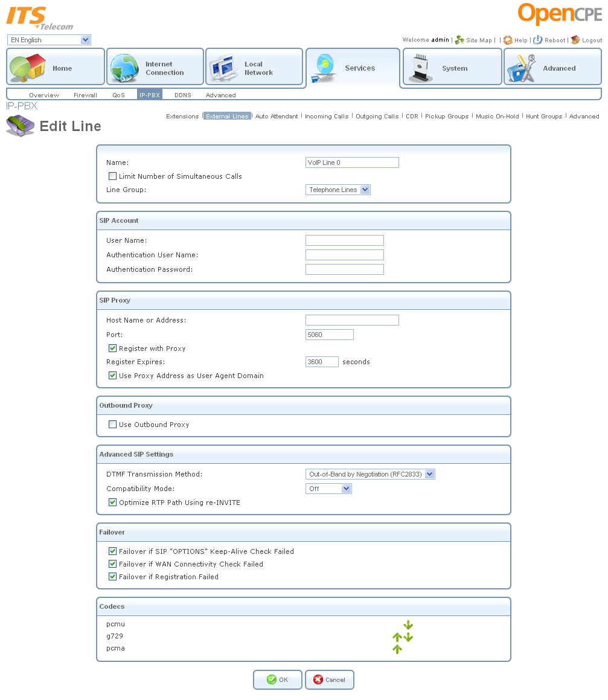Open the Line Group dropdown

338,190
